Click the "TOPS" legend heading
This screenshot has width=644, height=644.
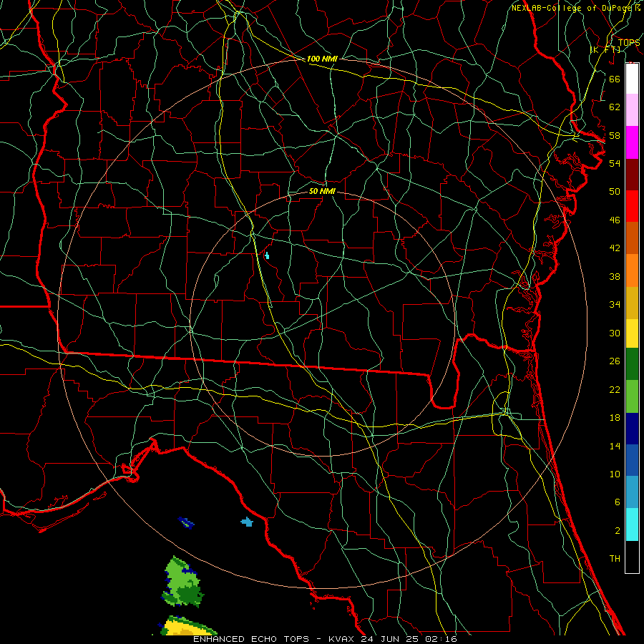[x=629, y=42]
